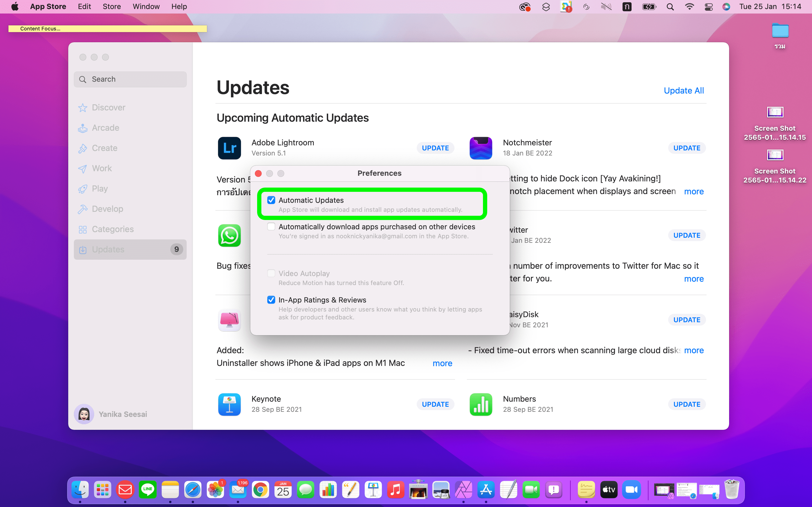Expand Notchmeister release notes with more
The width and height of the screenshot is (812, 507).
click(x=694, y=192)
